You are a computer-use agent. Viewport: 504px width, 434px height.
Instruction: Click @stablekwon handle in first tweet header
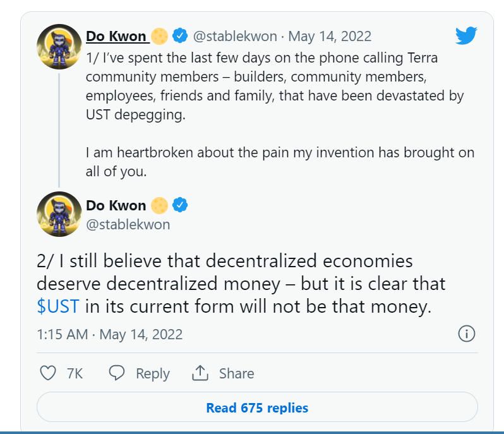[x=235, y=37]
